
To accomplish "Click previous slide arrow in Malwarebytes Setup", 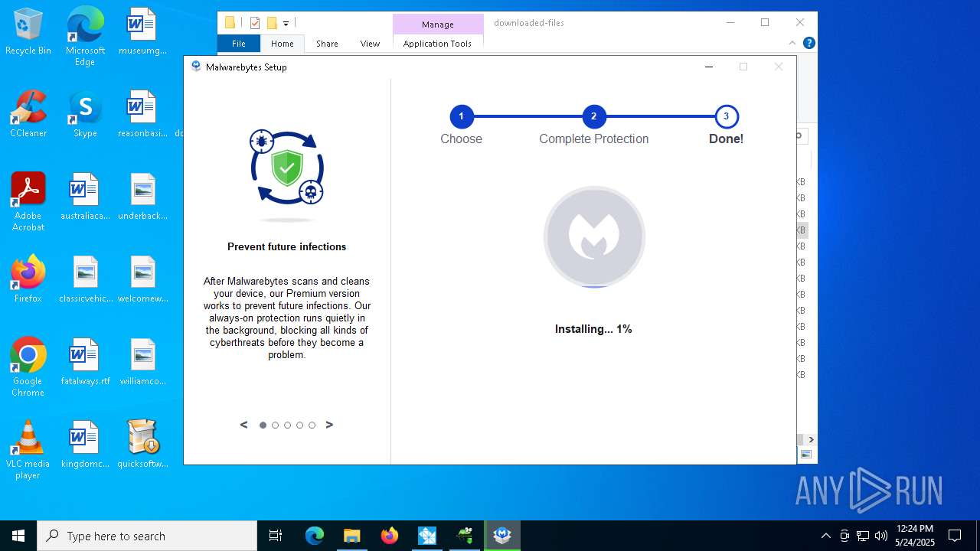I will click(244, 425).
